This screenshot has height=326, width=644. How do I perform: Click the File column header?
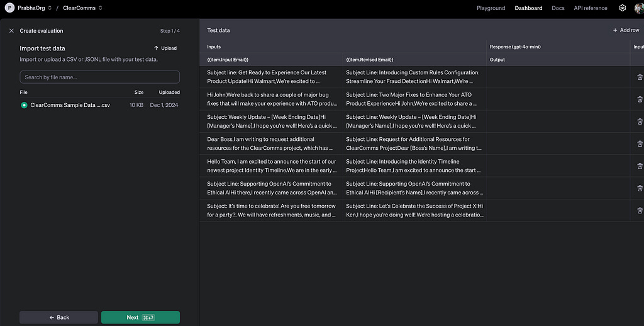coord(23,92)
